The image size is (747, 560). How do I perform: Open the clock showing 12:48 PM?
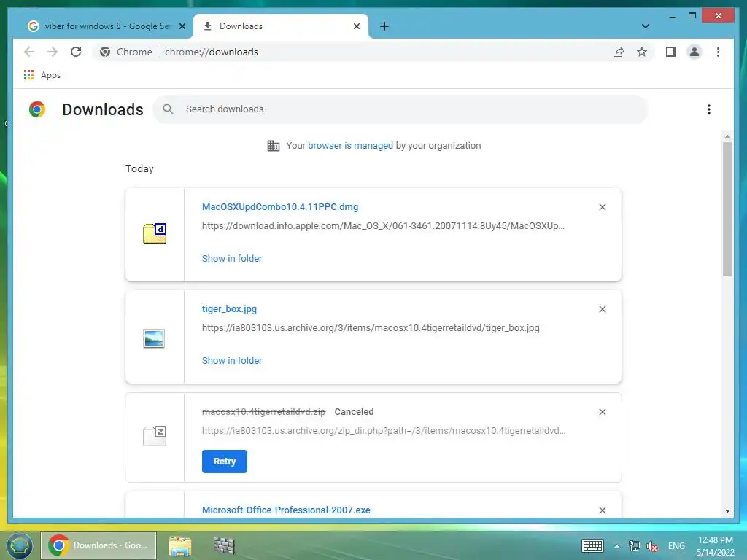pos(715,546)
